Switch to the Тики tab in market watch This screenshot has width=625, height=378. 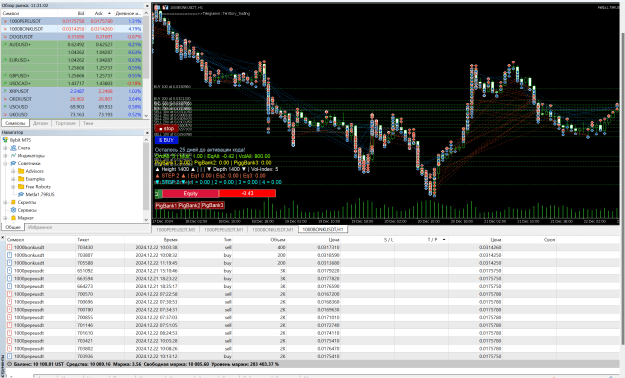[88, 123]
